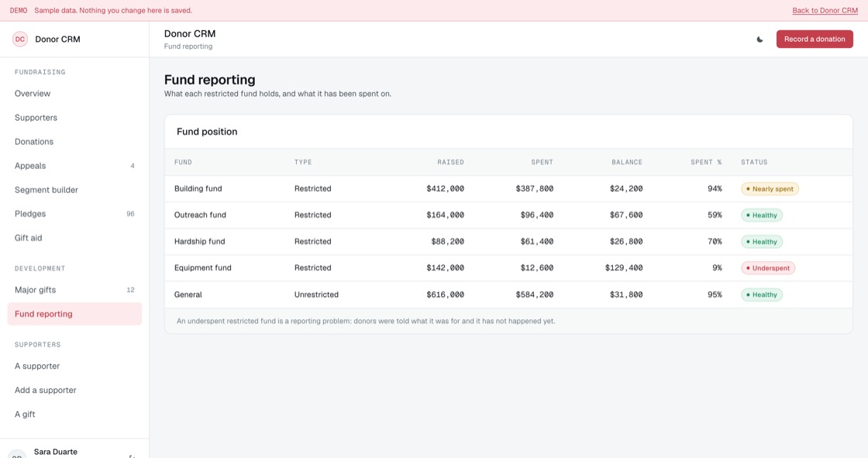This screenshot has width=868, height=458.
Task: Click the Fund reporting page heading
Action: 210,80
